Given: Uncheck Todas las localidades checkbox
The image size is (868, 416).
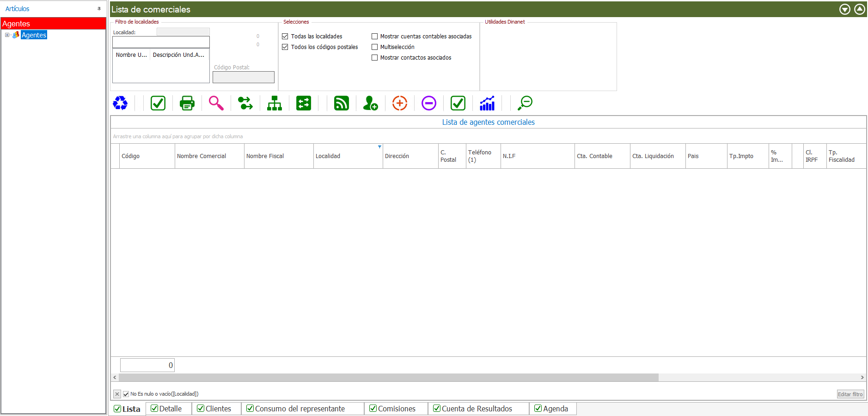Looking at the screenshot, I should pyautogui.click(x=285, y=37).
